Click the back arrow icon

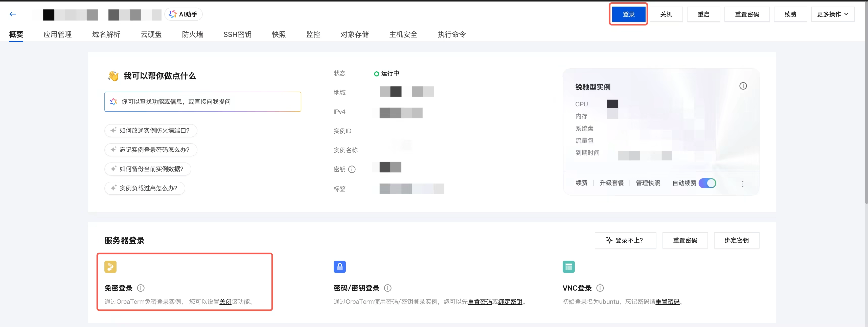[13, 14]
